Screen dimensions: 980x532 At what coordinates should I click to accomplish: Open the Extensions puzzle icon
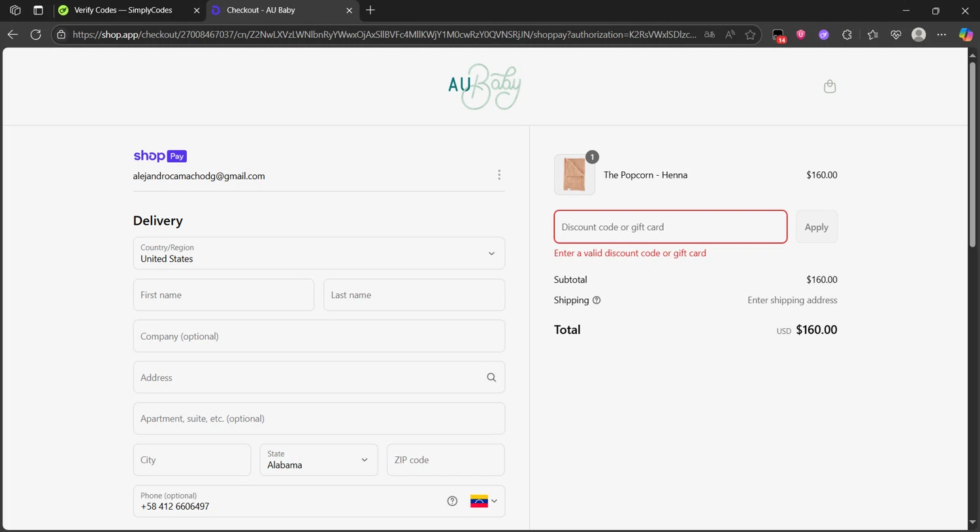[847, 35]
